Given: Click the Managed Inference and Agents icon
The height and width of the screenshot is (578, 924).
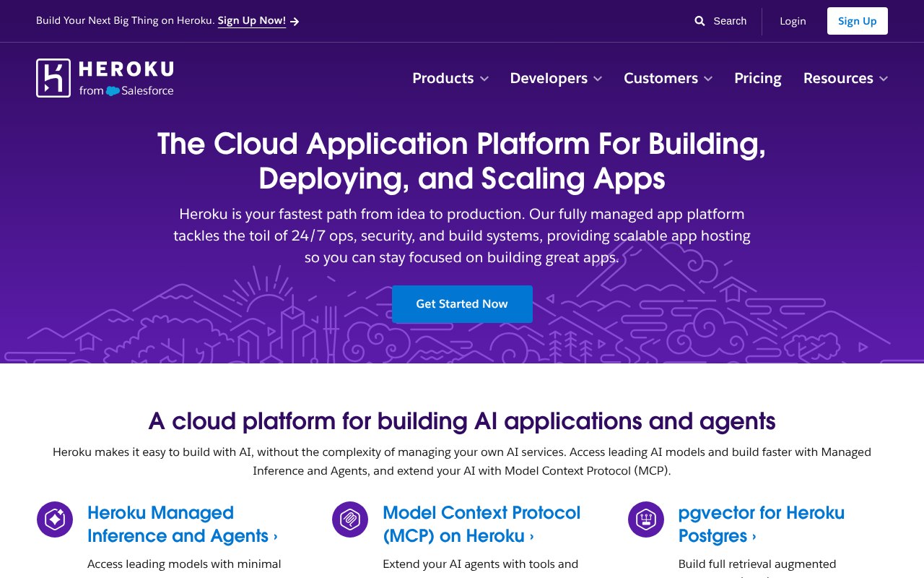Looking at the screenshot, I should click(x=55, y=519).
